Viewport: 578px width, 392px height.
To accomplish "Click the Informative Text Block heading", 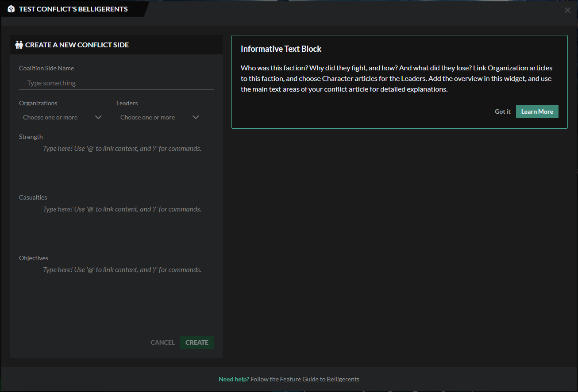I will click(281, 49).
